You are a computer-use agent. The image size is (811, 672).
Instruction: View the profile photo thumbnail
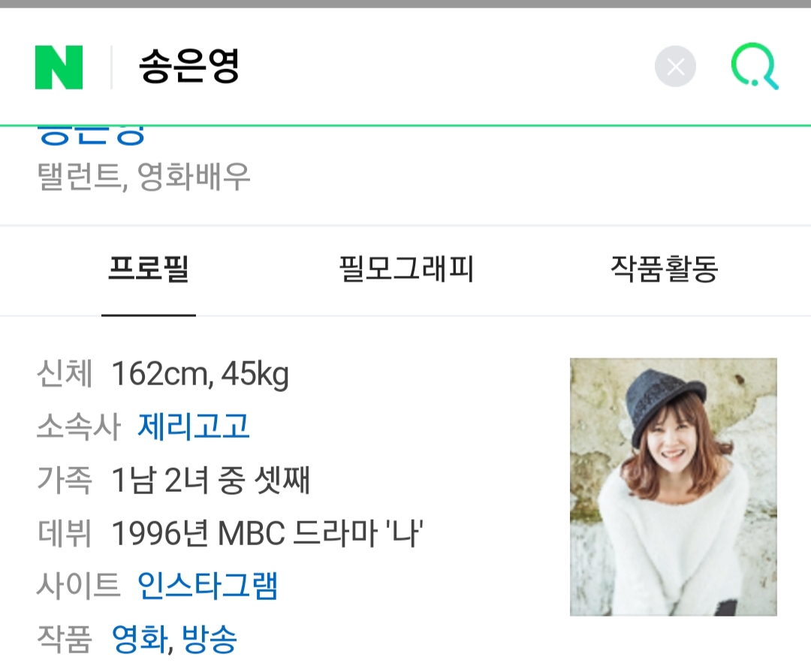[673, 487]
